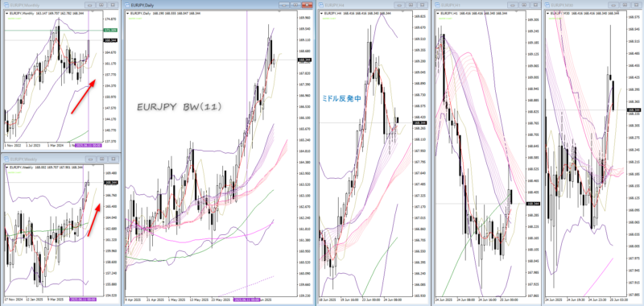Screen dimensions: 644x306
Task: Click the 169.960 price on Daily price scale
Action: [x=304, y=18]
